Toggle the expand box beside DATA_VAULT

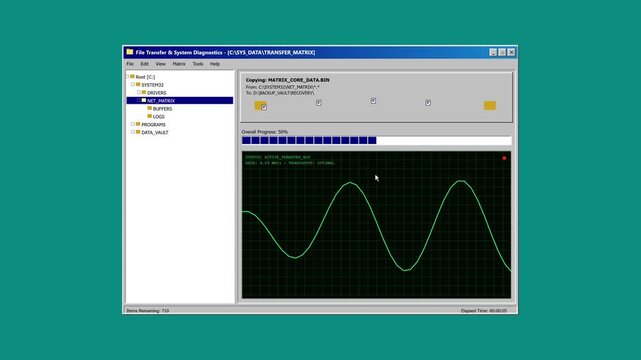pyautogui.click(x=133, y=132)
